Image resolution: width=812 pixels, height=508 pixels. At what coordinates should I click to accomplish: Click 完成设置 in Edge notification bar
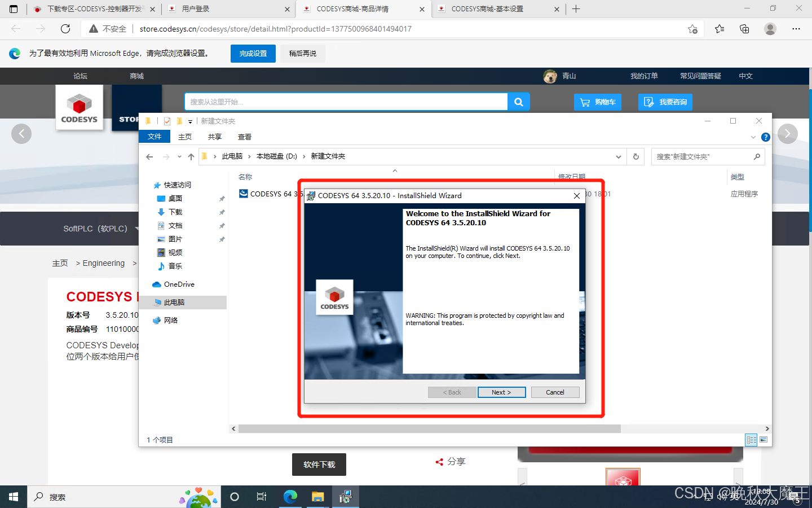pyautogui.click(x=253, y=54)
